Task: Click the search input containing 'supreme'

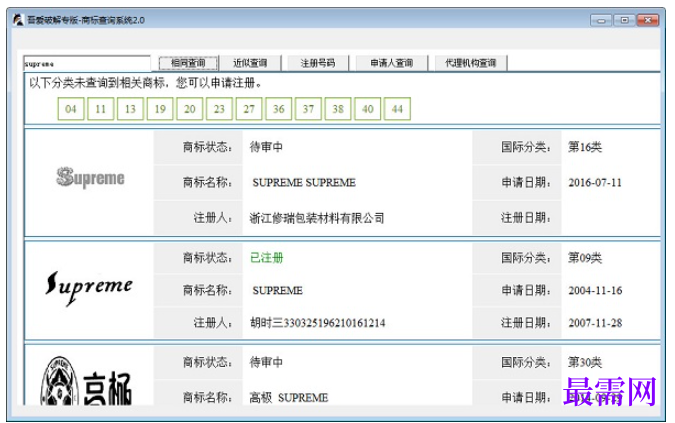Action: pos(87,63)
